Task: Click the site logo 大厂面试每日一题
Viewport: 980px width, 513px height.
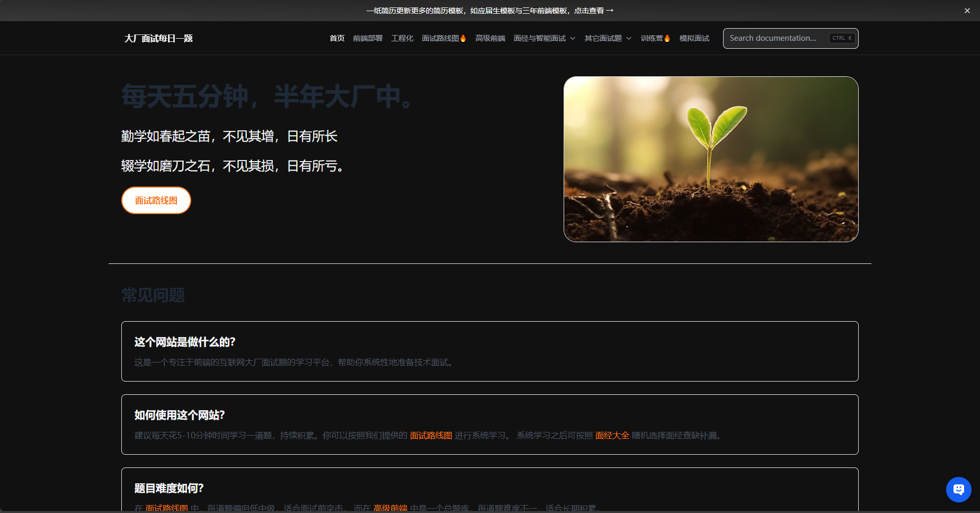Action: coord(158,38)
